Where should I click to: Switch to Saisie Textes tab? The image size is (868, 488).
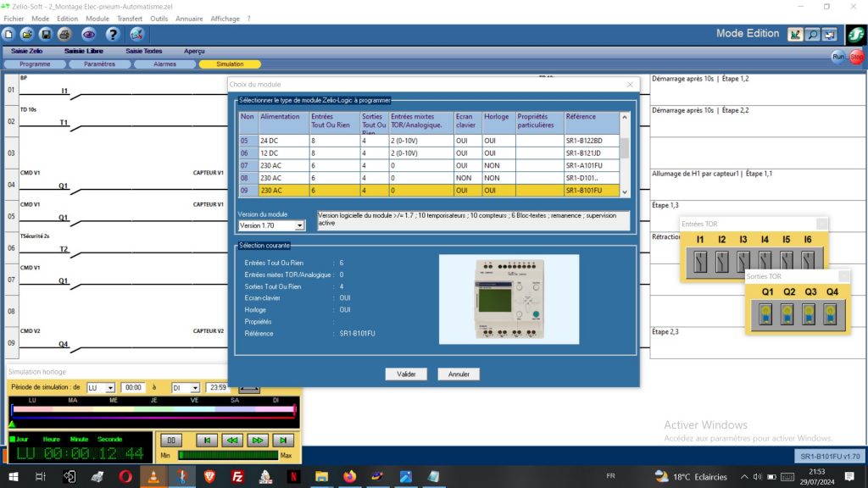click(x=144, y=51)
